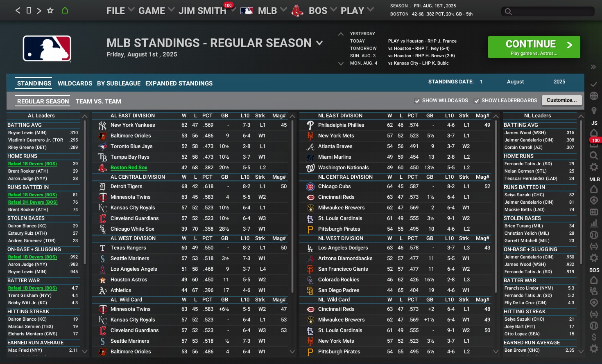This screenshot has width=602, height=364.
Task: Click the Red Sox logo in top bar
Action: coord(297,11)
